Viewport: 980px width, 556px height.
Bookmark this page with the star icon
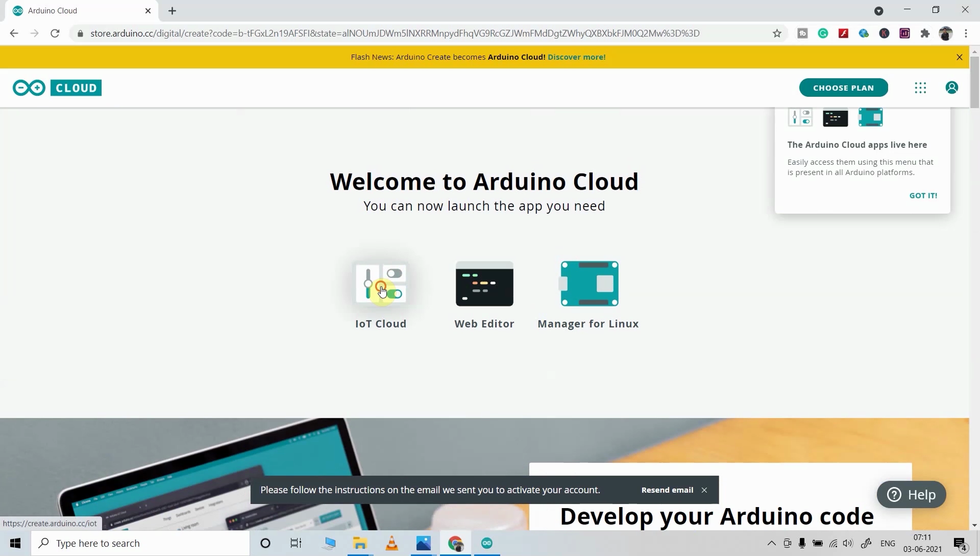click(777, 33)
